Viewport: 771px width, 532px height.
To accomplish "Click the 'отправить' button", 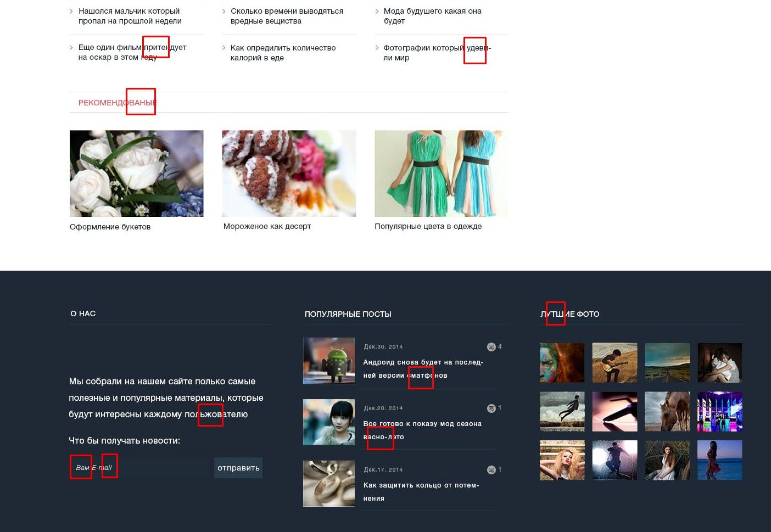I will (x=238, y=468).
